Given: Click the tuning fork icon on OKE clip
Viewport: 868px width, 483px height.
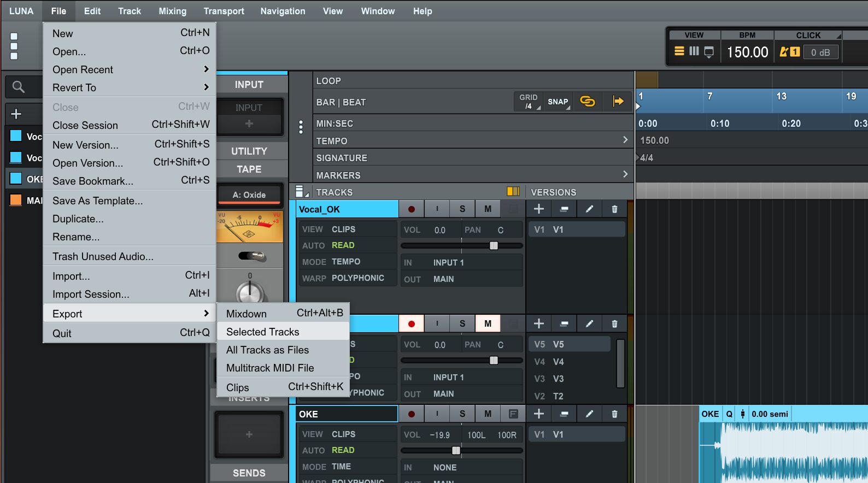Looking at the screenshot, I should click(x=742, y=414).
